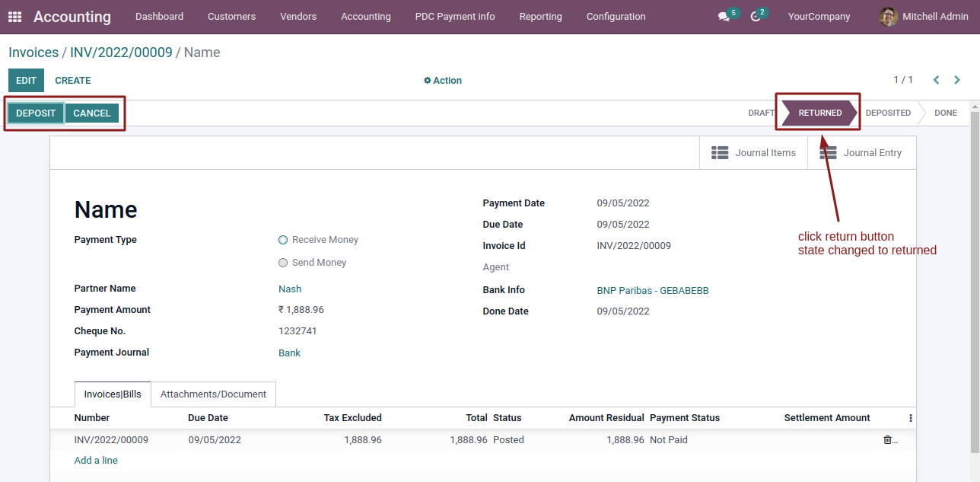Switch to the Invoices|Bills tab
The width and height of the screenshot is (980, 482).
click(x=113, y=394)
